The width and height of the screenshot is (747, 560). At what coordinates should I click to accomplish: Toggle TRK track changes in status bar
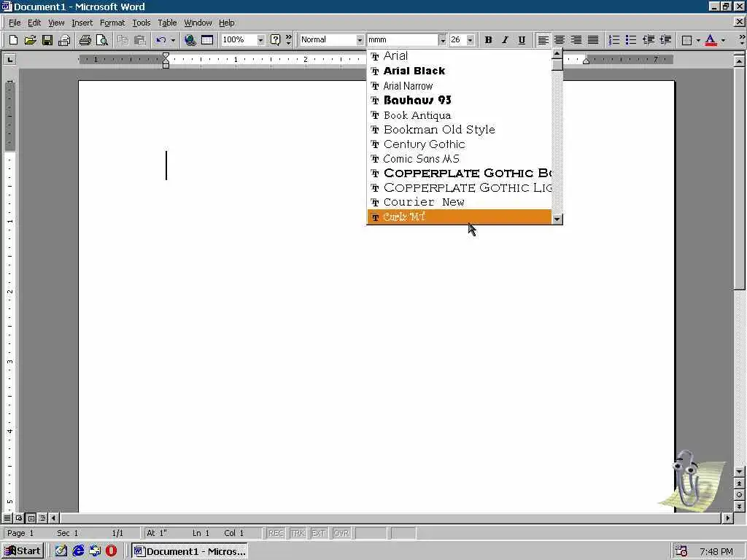pos(298,533)
